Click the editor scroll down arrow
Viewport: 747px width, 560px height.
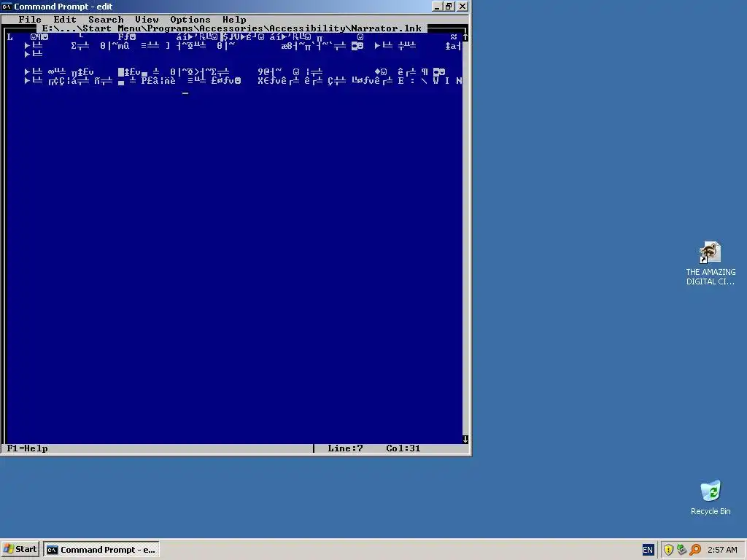tap(465, 439)
